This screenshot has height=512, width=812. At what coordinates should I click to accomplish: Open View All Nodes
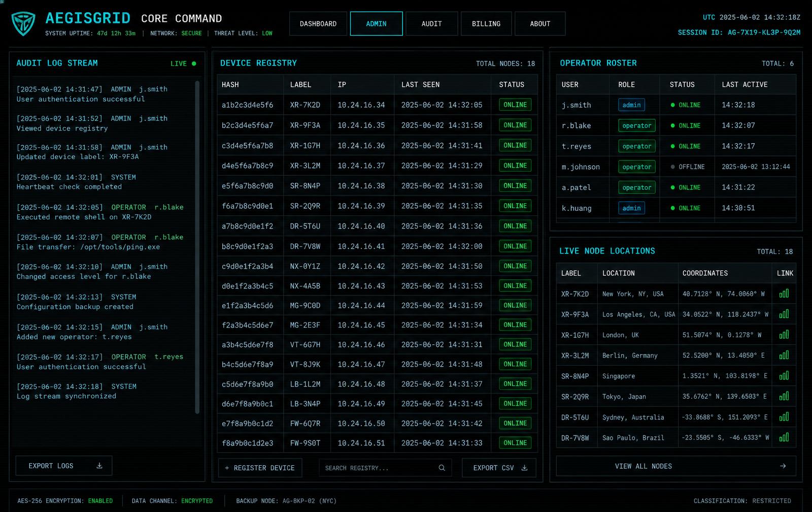[x=676, y=466]
